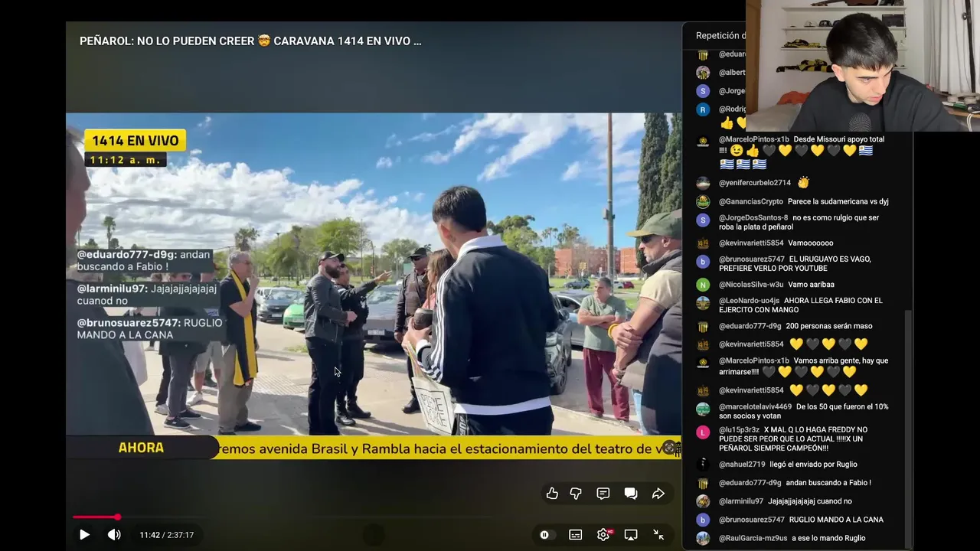Click avatar of @lu15p3r3z
980x551 pixels.
pyautogui.click(x=703, y=432)
